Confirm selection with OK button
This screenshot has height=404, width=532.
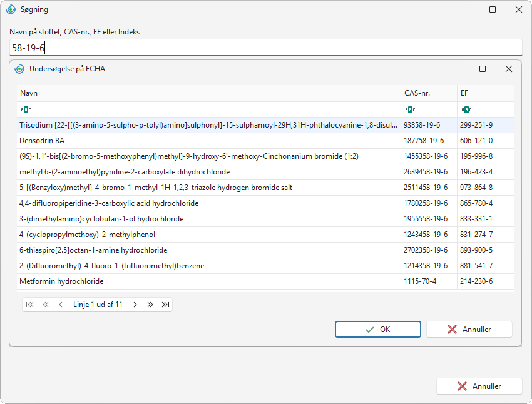(378, 330)
